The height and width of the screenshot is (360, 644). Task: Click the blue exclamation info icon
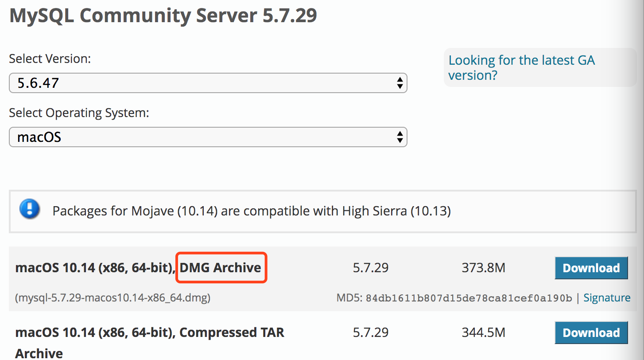point(30,208)
